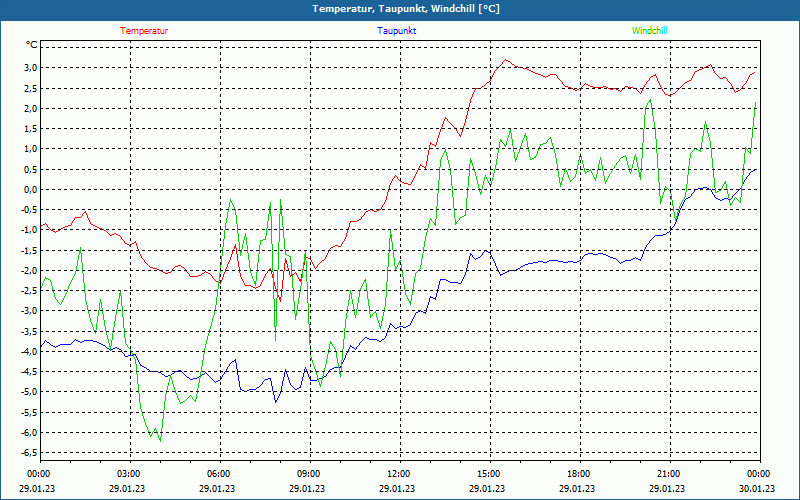Image resolution: width=800 pixels, height=500 pixels.
Task: Click the -5,0 y-axis label
Action: click(30, 391)
